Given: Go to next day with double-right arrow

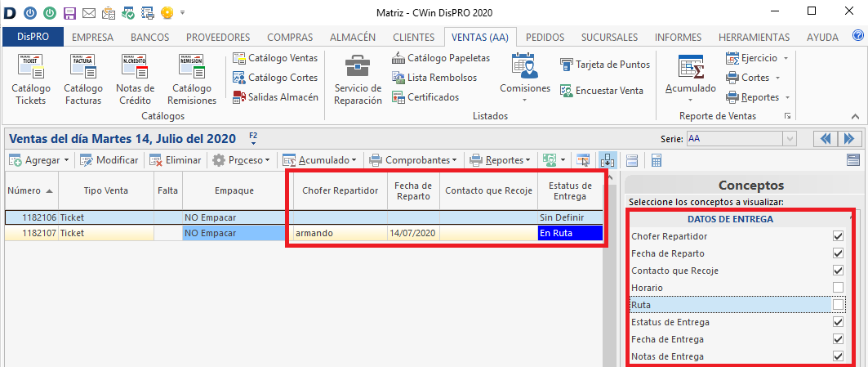Looking at the screenshot, I should point(851,138).
